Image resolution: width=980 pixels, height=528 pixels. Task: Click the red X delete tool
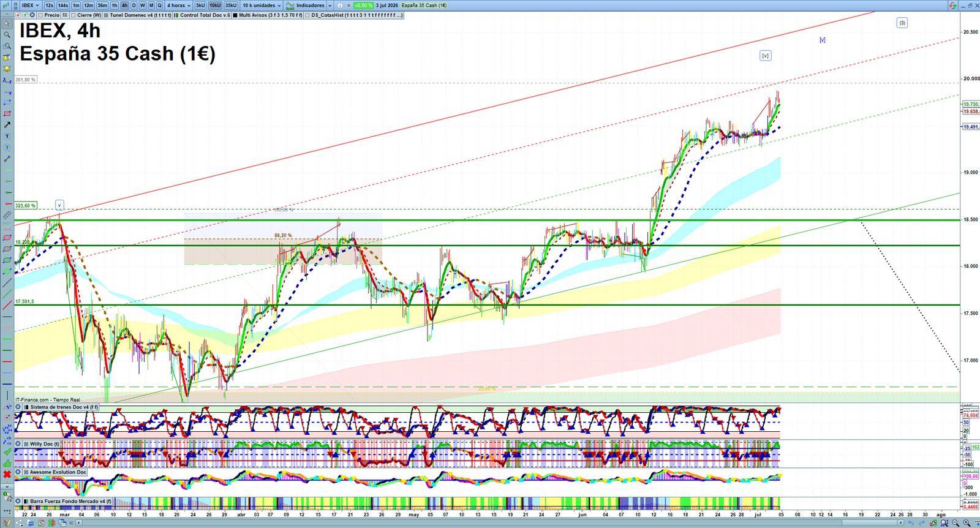tap(7, 474)
